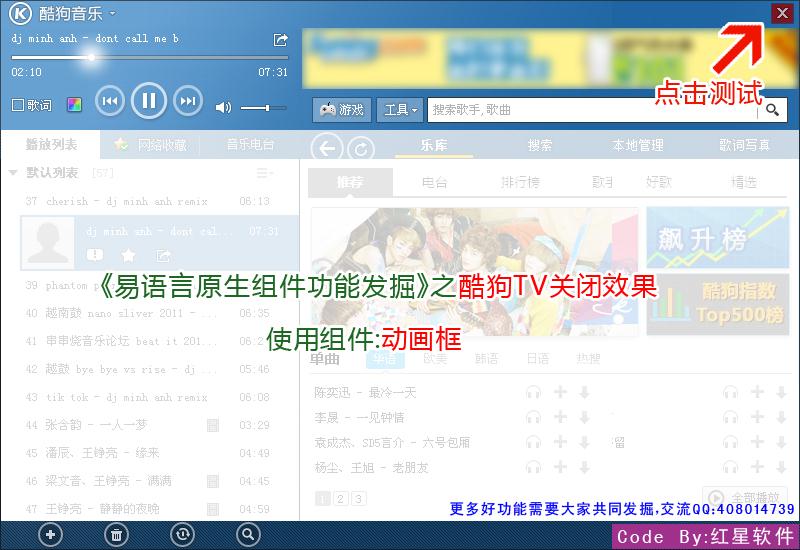This screenshot has height=550, width=800.
Task: Click MV icon beside 张含韵 - 一人一梦
Action: pos(213,425)
